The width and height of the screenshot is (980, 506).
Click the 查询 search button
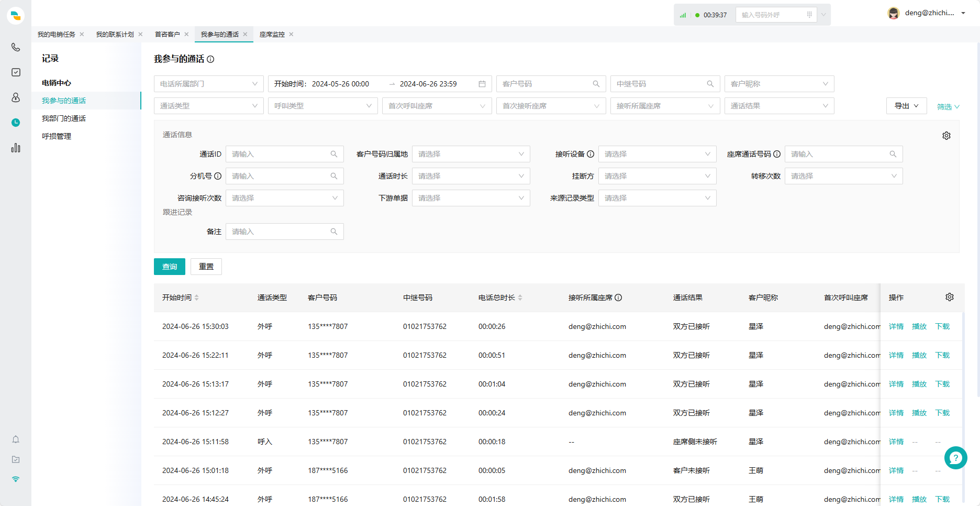click(170, 267)
